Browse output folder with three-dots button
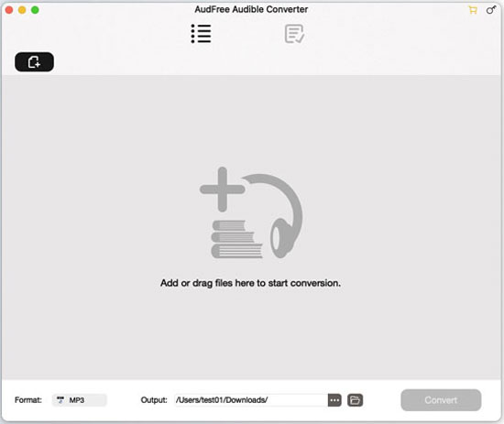504x424 pixels. (x=334, y=400)
